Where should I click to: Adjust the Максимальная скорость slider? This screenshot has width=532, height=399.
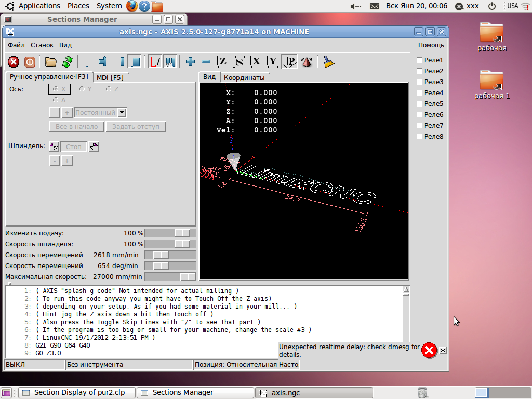click(x=170, y=276)
